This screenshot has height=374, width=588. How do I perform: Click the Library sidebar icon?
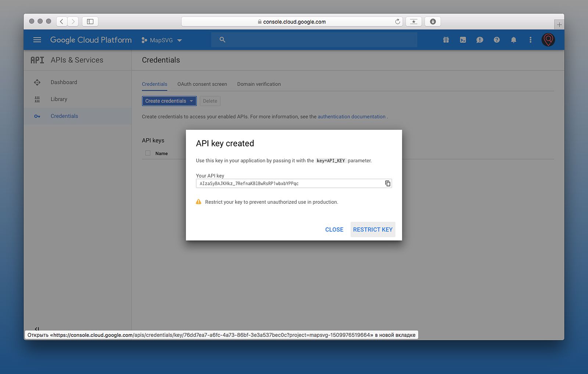click(37, 99)
